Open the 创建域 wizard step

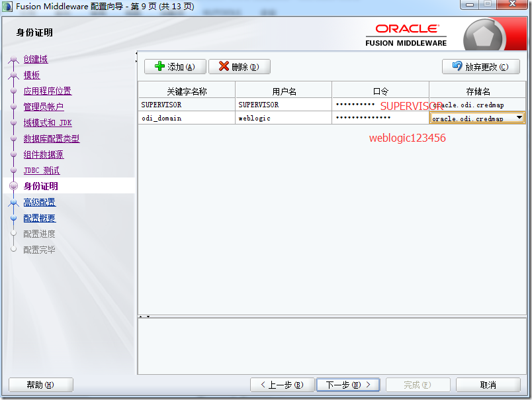point(36,59)
